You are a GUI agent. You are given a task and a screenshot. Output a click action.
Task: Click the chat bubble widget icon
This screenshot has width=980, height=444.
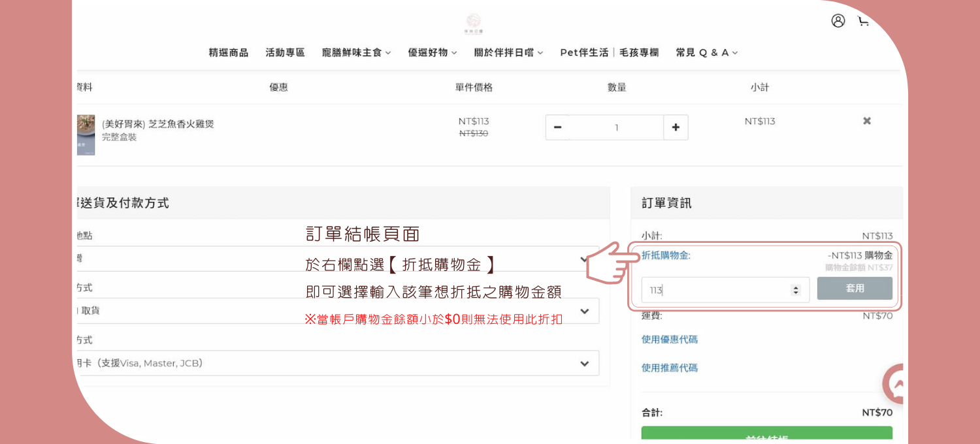click(x=896, y=383)
